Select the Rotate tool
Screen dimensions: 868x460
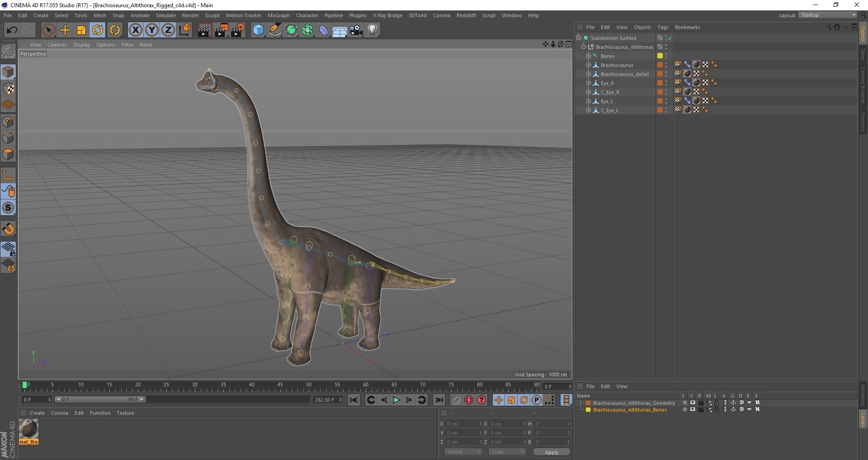pos(98,30)
